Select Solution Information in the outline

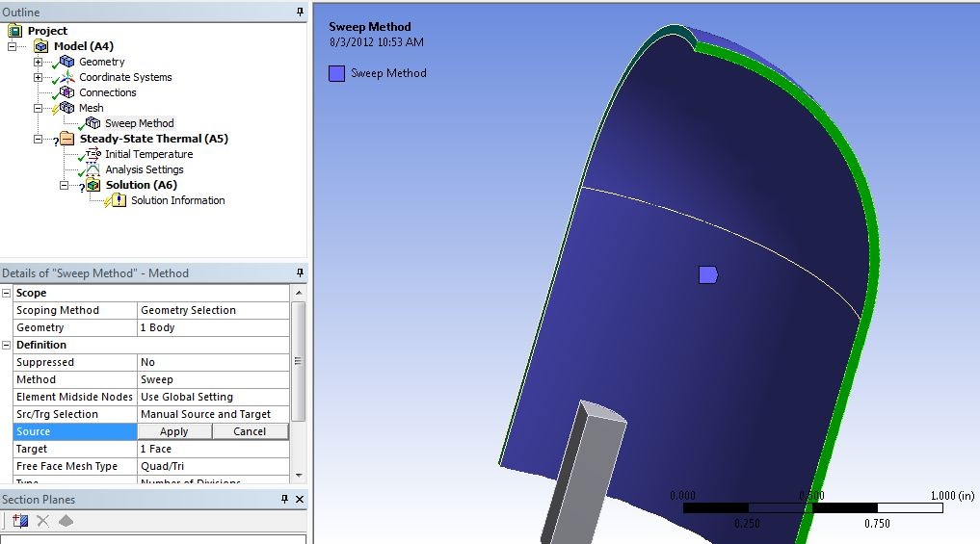(178, 200)
